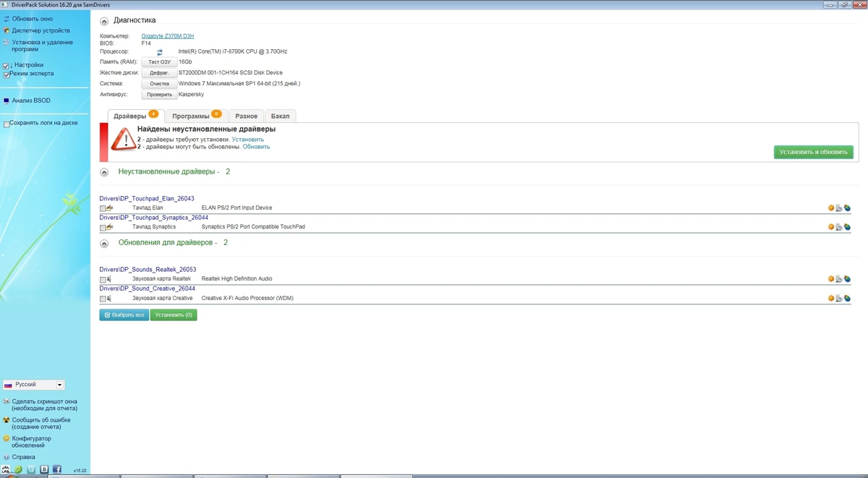This screenshot has width=868, height=478.
Task: Open the Twitter icon in the bottom sidebar
Action: click(31, 469)
